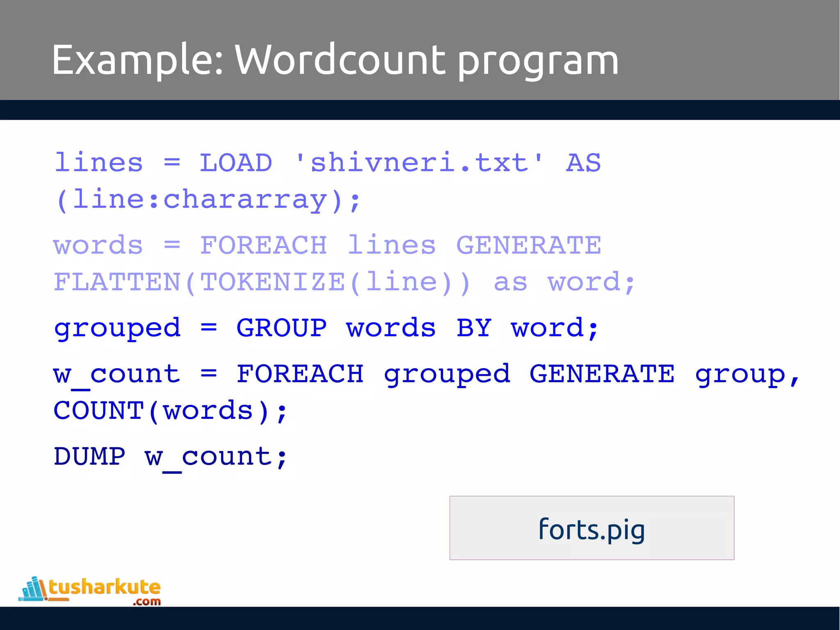Click 'BY word;' in the GROUP line
The image size is (840, 630).
click(x=527, y=328)
